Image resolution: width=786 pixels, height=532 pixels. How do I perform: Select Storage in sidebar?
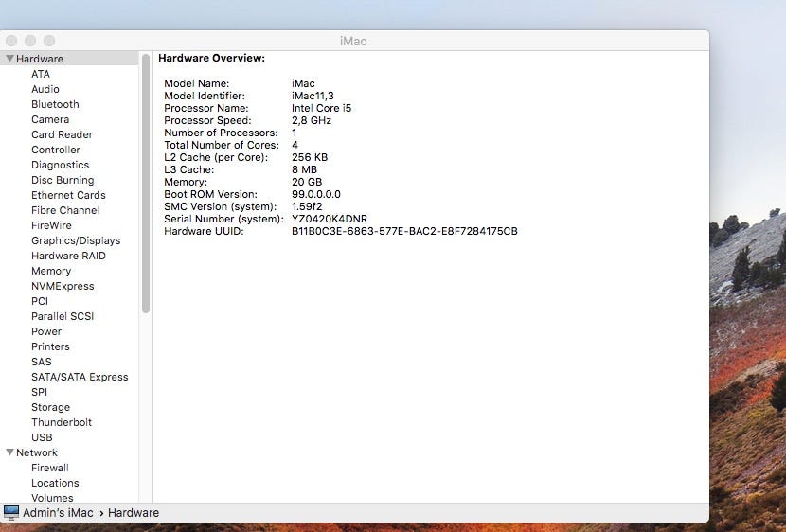(x=50, y=407)
